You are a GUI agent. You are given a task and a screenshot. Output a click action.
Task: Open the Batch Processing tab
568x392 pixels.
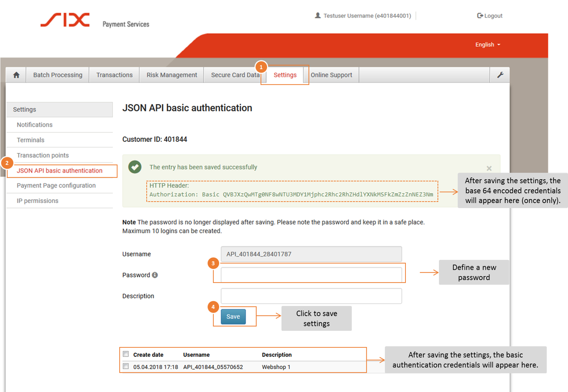pyautogui.click(x=58, y=75)
